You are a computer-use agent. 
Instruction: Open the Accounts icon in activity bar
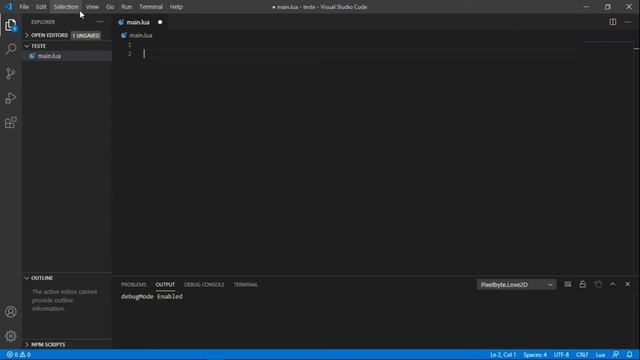click(x=11, y=312)
